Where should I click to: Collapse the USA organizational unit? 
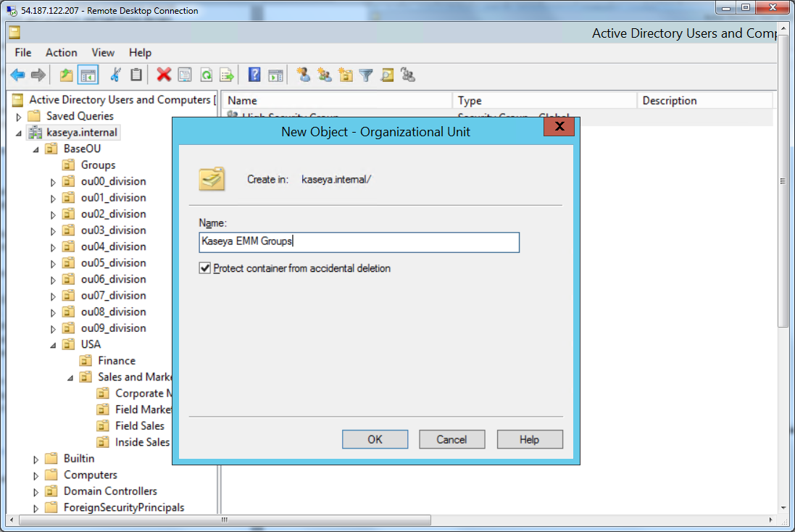click(x=53, y=345)
